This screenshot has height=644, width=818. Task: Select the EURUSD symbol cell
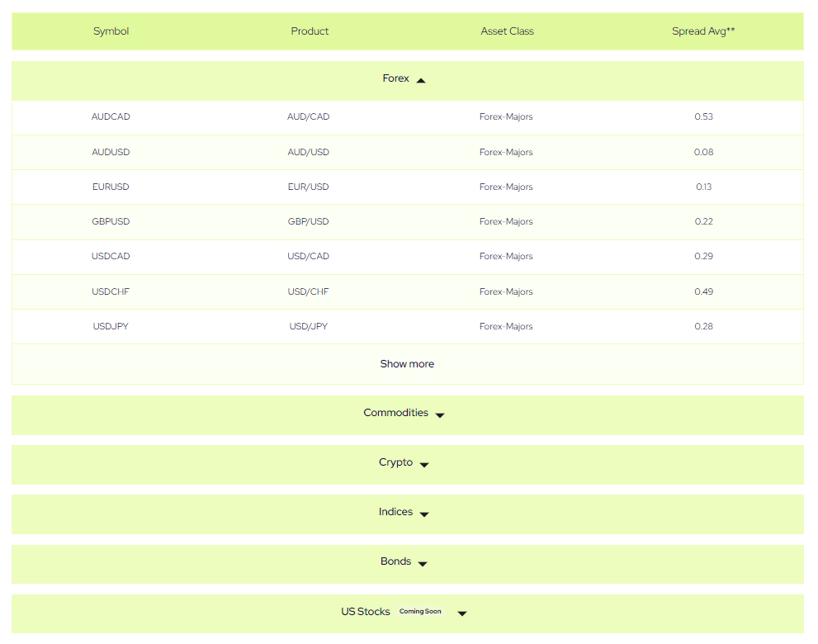point(111,187)
